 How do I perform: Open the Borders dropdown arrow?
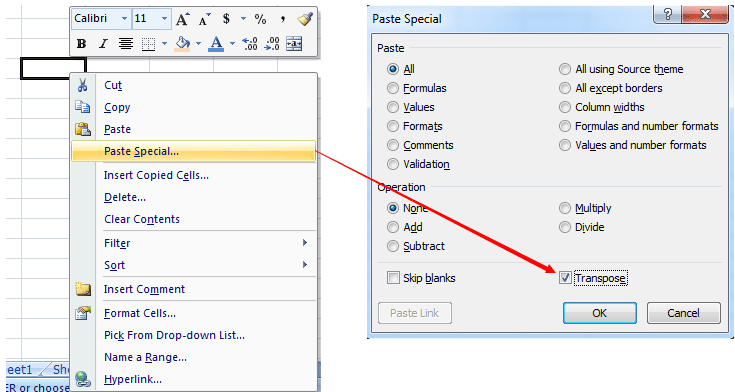pos(165,44)
